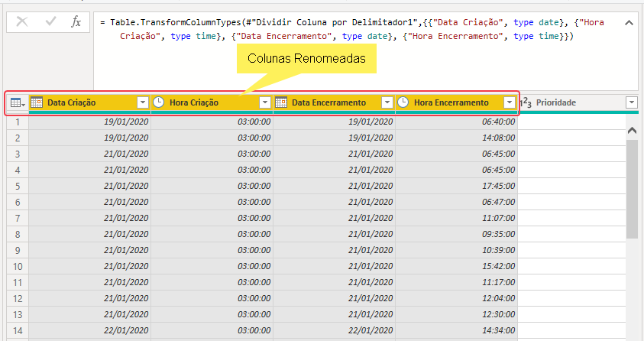Open filter dropdown for Data Encerramento column
The height and width of the screenshot is (341, 644).
[x=387, y=102]
